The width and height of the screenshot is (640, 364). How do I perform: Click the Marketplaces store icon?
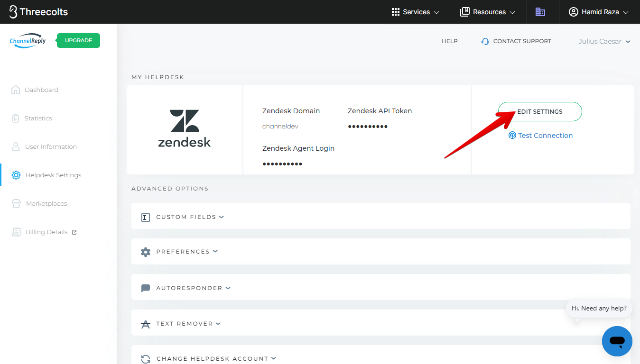pos(16,203)
